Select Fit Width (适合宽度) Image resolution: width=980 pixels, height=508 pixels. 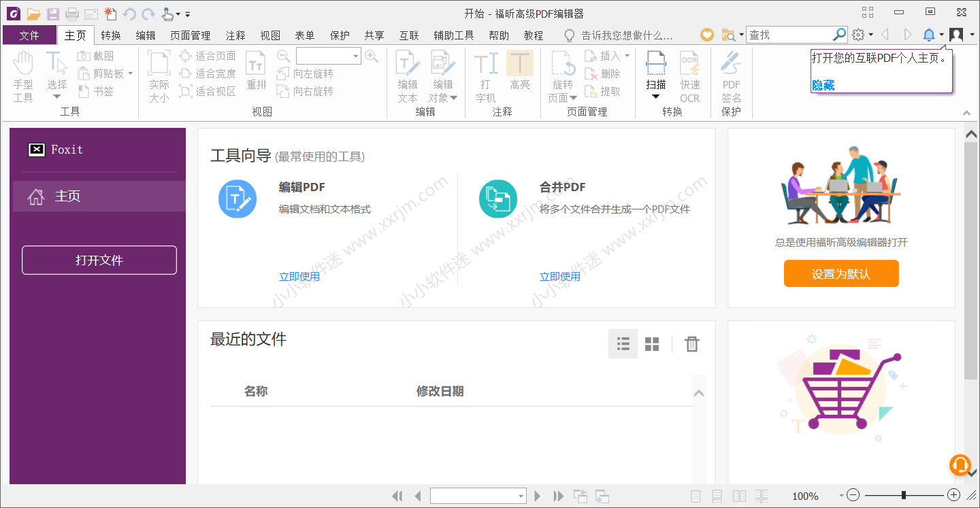tap(208, 73)
